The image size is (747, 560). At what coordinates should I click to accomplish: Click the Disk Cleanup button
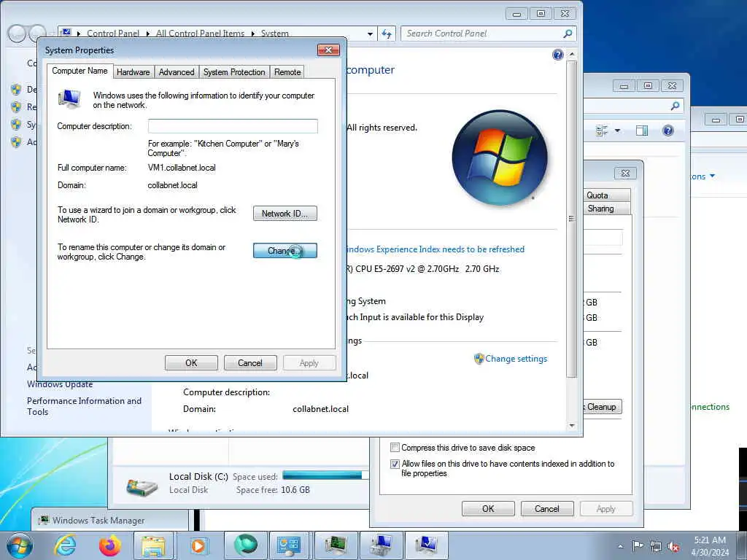click(x=602, y=407)
